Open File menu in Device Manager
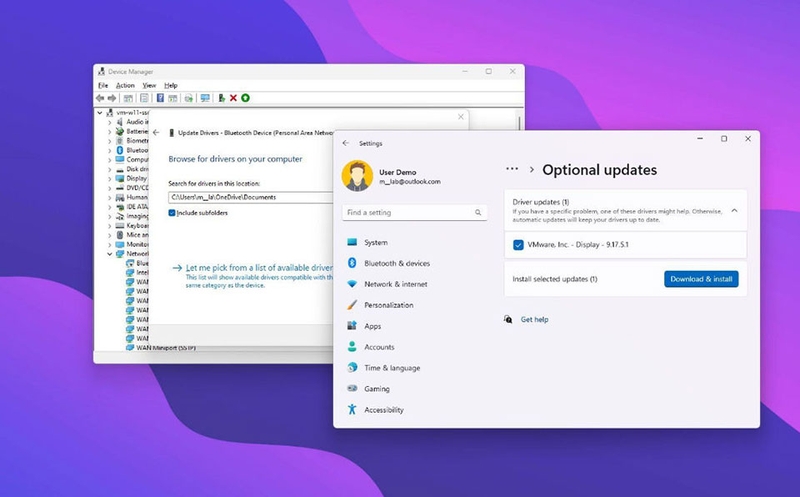This screenshot has width=800, height=497. [103, 85]
